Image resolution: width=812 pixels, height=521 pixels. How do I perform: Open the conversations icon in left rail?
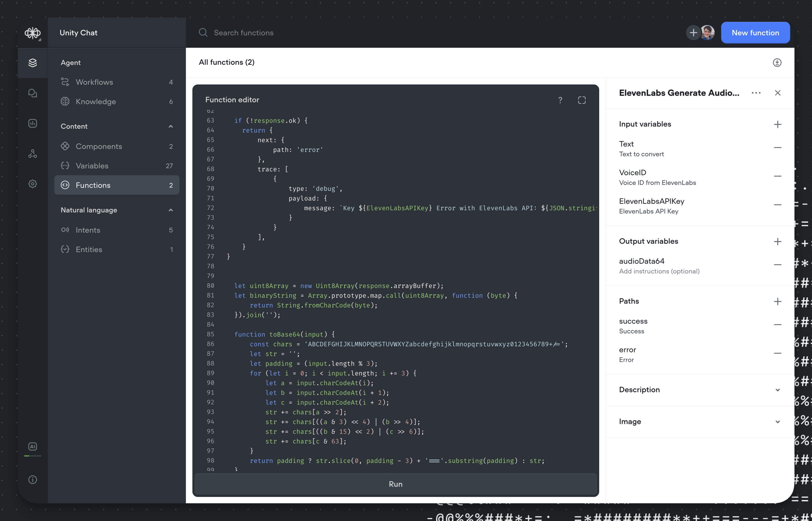tap(32, 93)
